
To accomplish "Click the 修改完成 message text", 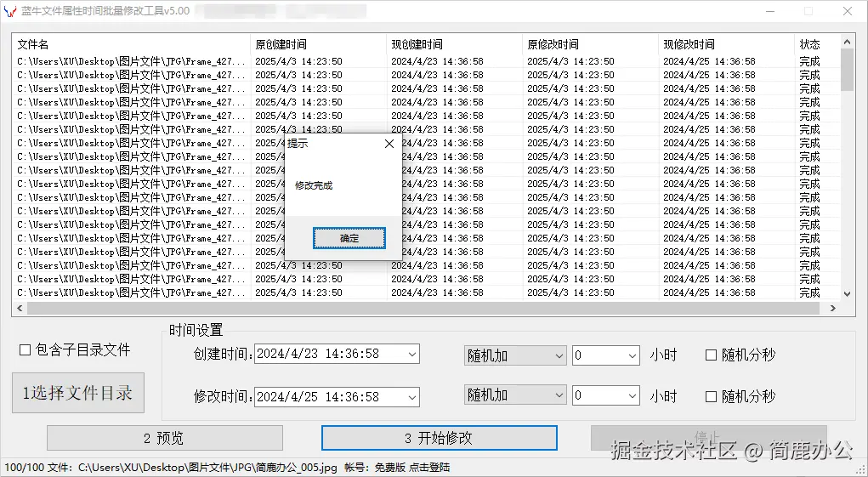I will pyautogui.click(x=314, y=186).
